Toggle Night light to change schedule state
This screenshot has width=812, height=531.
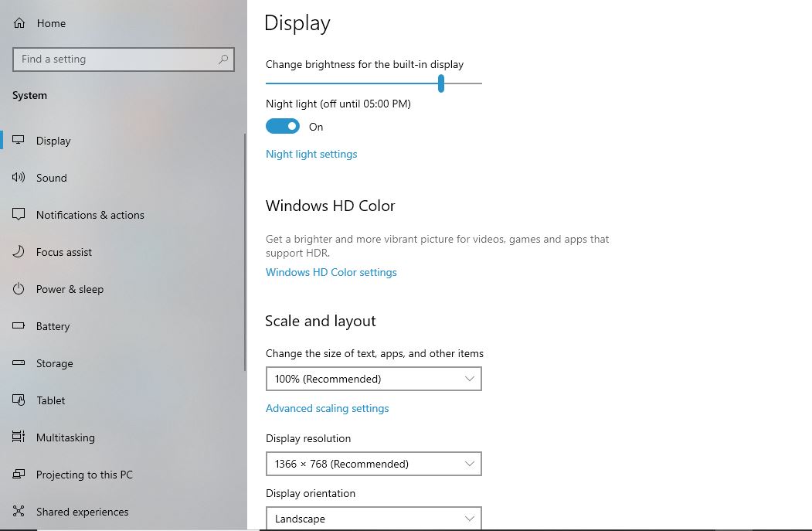pos(282,125)
